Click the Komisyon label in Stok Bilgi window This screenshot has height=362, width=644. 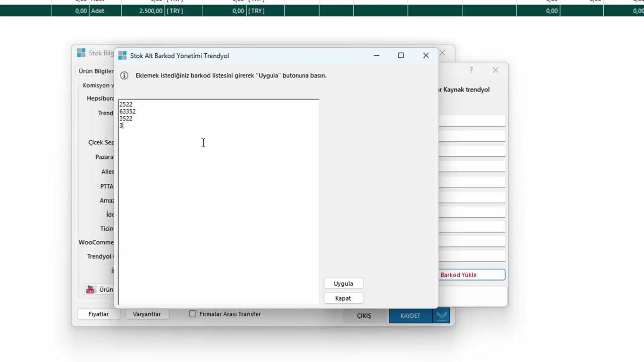pyautogui.click(x=98, y=85)
